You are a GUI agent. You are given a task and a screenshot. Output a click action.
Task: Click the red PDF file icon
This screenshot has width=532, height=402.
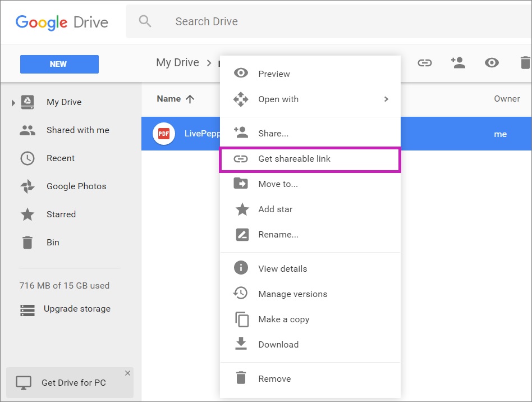pos(164,134)
